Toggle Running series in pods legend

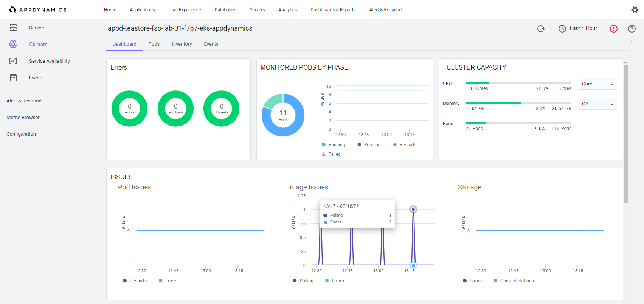tap(333, 145)
